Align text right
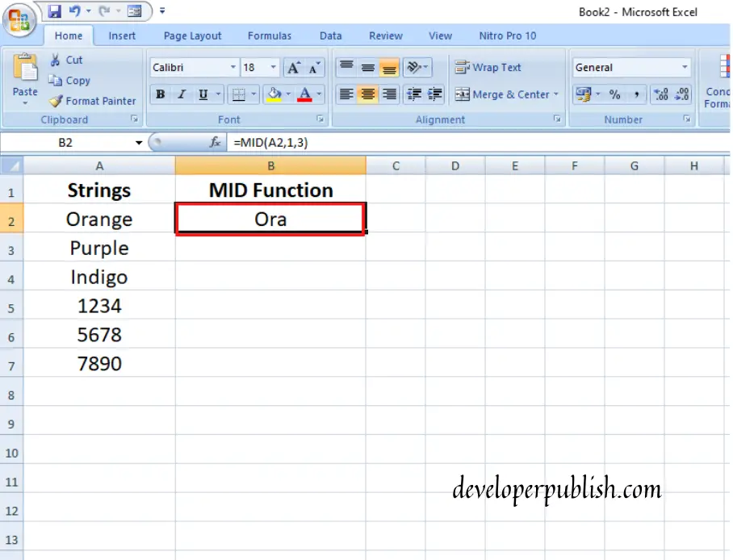 [389, 94]
